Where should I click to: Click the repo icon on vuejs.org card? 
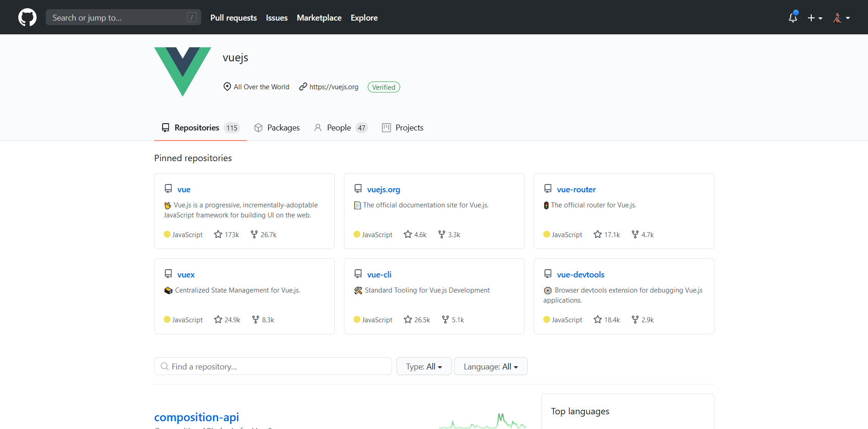pos(358,189)
